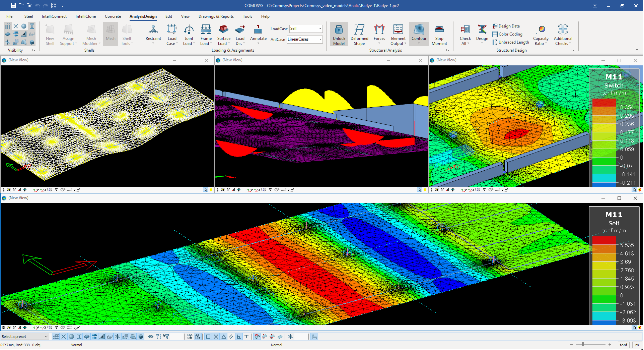Open the Load Dir. tool

[x=240, y=34]
